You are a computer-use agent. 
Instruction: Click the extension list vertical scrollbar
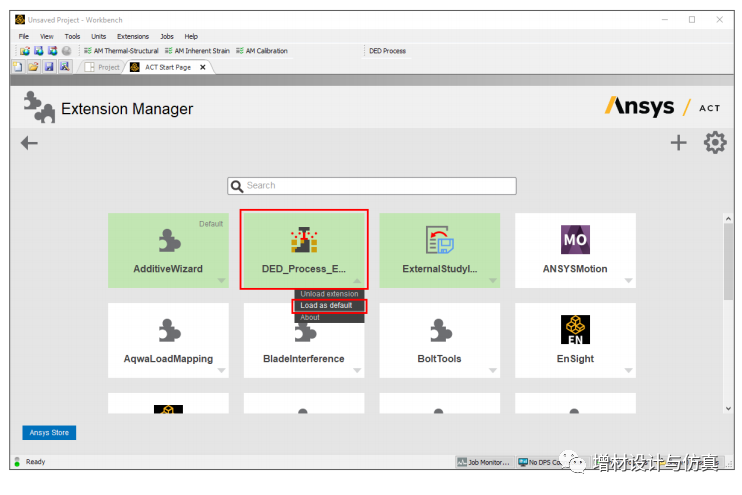tap(728, 261)
